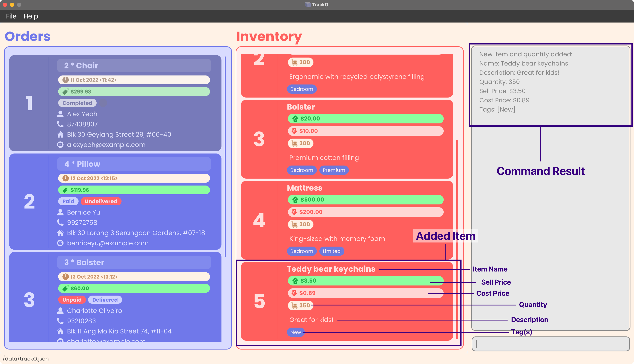The height and width of the screenshot is (364, 634).
Task: Click the clock icon on 13 Oct 2022 order
Action: coord(65,277)
